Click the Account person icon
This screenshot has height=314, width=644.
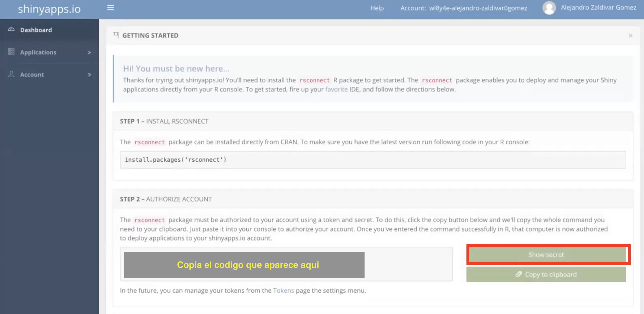point(11,74)
